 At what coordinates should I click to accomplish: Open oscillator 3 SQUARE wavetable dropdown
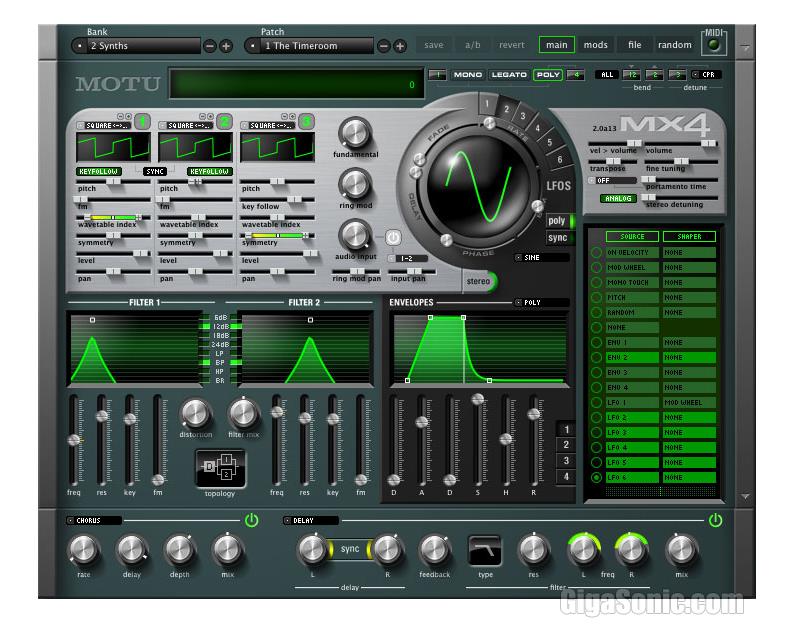click(x=268, y=125)
